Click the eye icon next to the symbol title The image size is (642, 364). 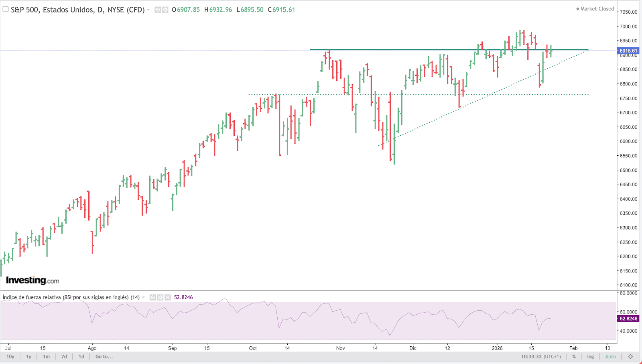[158, 10]
